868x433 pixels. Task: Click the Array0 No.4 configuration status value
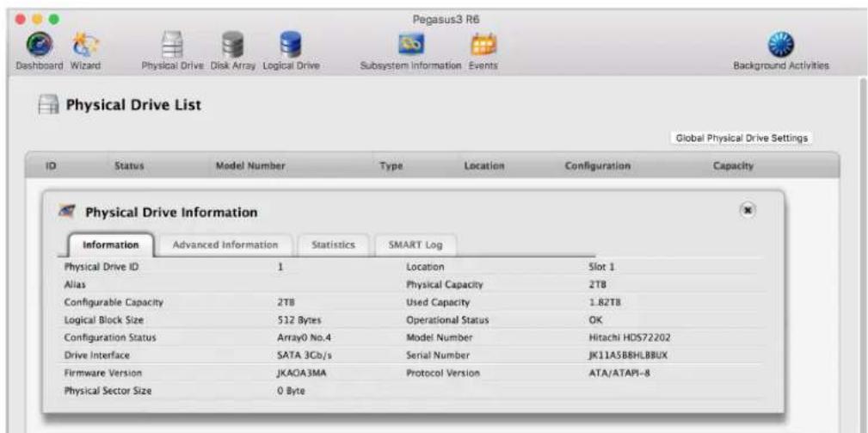tap(304, 337)
